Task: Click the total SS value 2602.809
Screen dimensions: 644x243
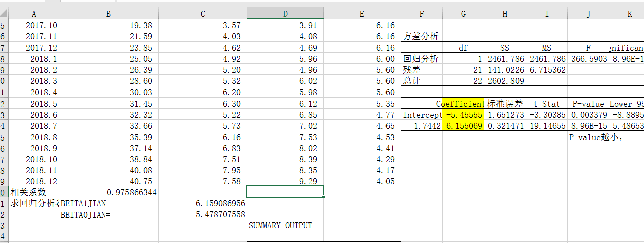Action: [505, 81]
